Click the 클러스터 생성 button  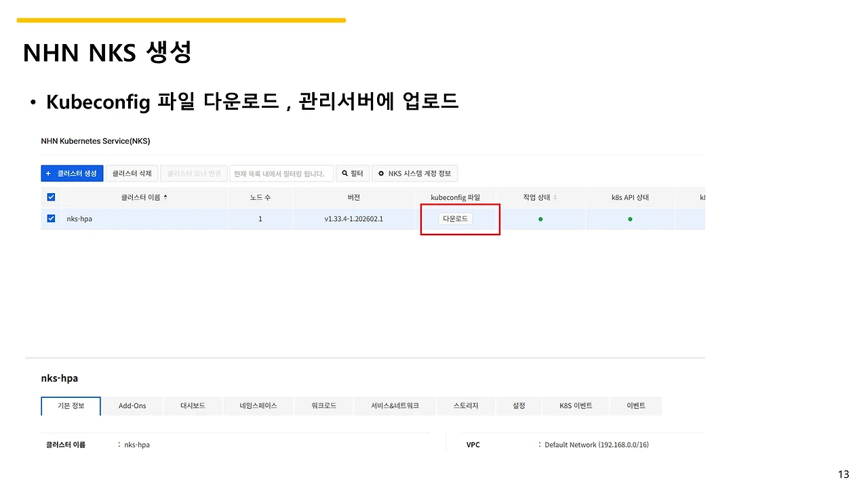[72, 174]
